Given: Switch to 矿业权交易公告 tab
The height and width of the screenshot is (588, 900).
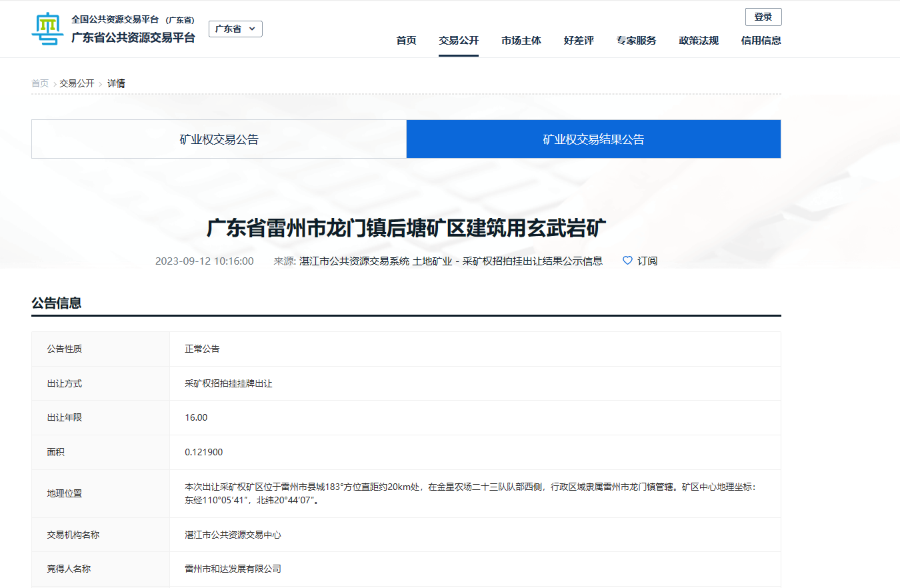Looking at the screenshot, I should tap(219, 139).
